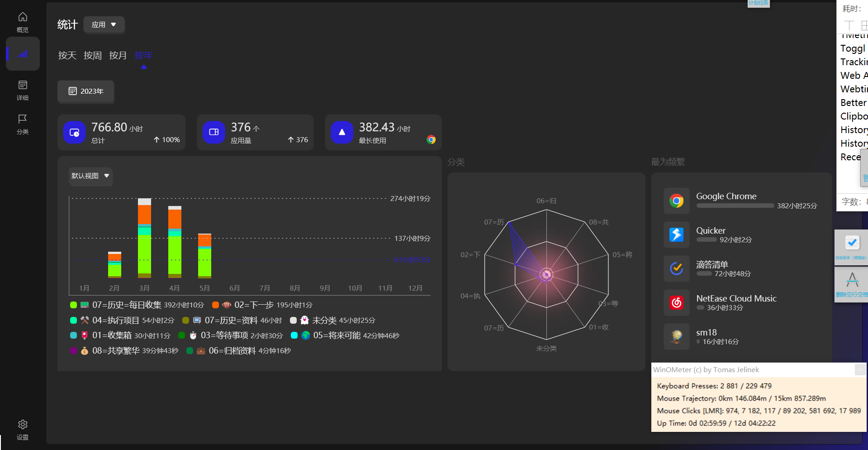The height and width of the screenshot is (450, 868).
Task: Click the WinOMeter window title bar
Action: tap(724, 369)
